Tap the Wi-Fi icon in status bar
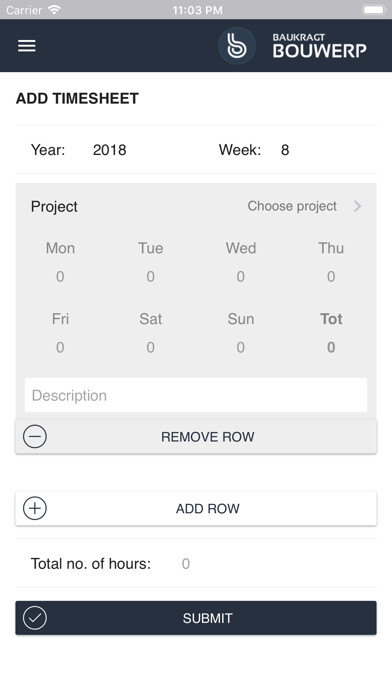Screen dimensions: 392x696 [54, 10]
